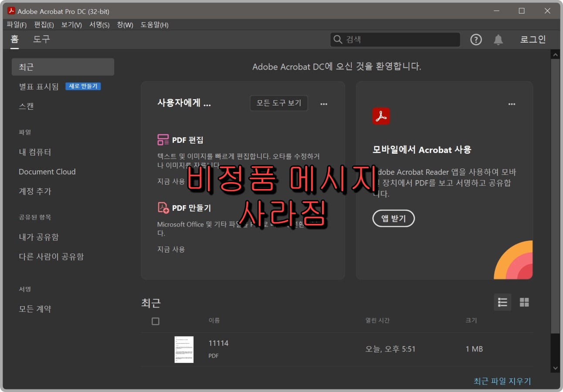The width and height of the screenshot is (563, 392).
Task: Switch to the 홈 tab
Action: pyautogui.click(x=14, y=39)
